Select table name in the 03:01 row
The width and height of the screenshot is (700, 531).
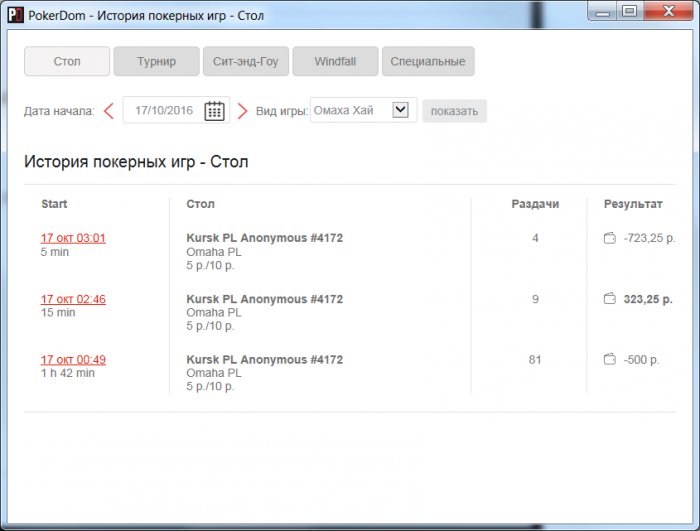(x=265, y=238)
